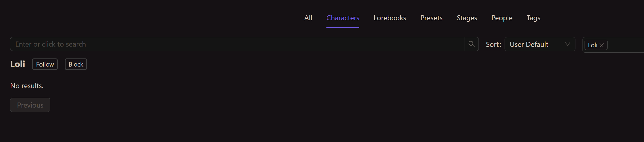
Task: Switch to the Stages tab
Action: pyautogui.click(x=467, y=18)
